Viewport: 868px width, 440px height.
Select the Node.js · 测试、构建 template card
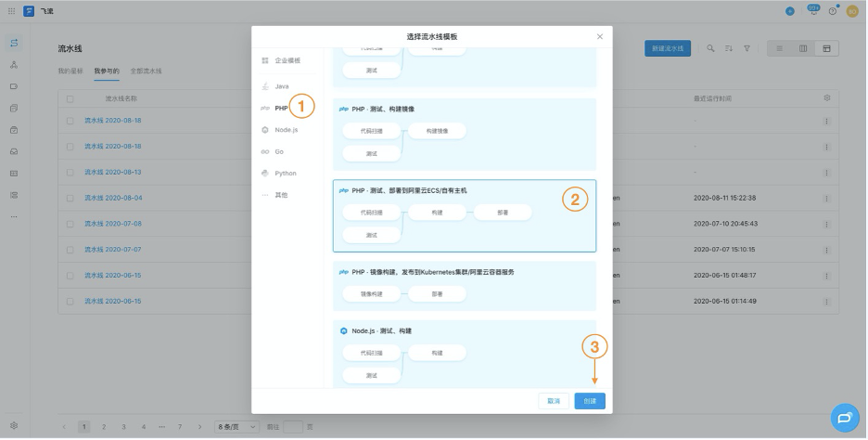(465, 354)
